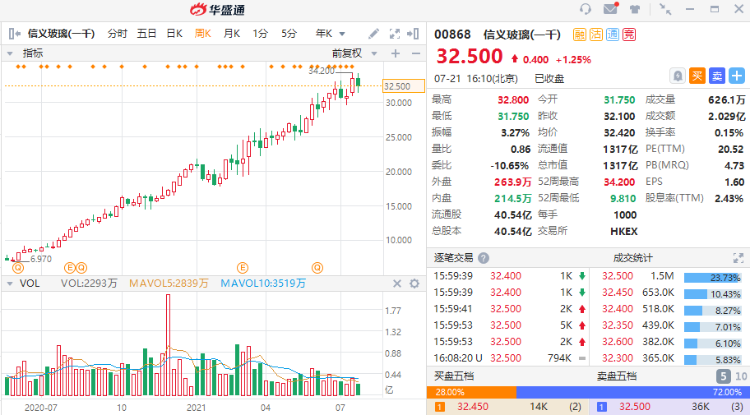The height and width of the screenshot is (415, 750).
Task: Switch to 月K chart tab
Action: (232, 33)
